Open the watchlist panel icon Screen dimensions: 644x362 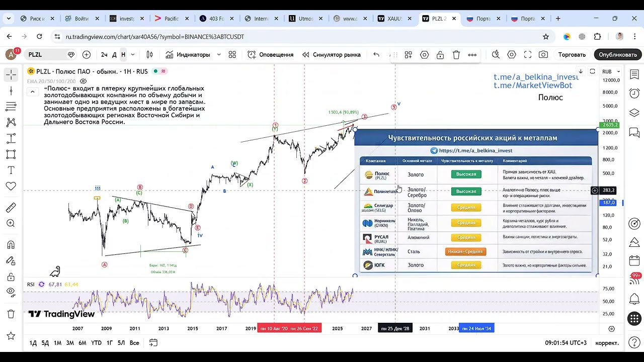coord(634,75)
